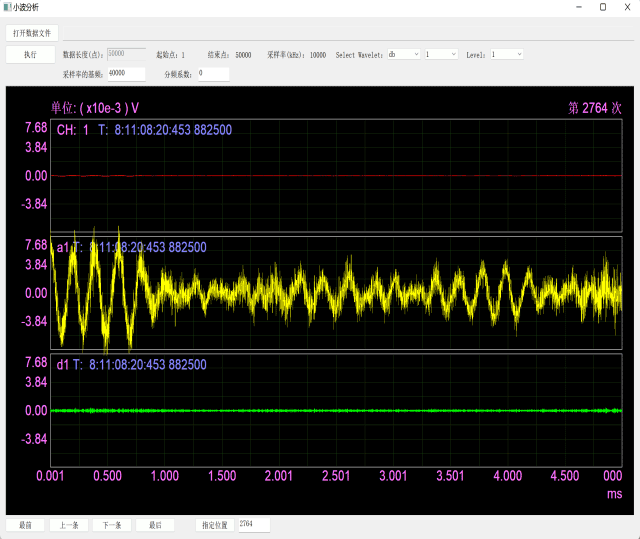Advance to next record with 下一条
640x539 pixels.
coord(112,525)
